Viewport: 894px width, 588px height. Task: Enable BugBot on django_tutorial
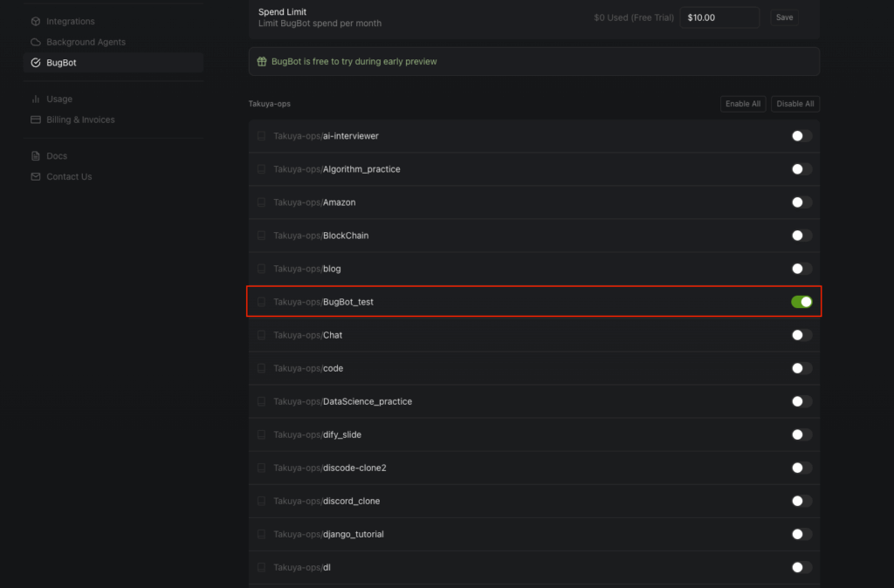801,535
